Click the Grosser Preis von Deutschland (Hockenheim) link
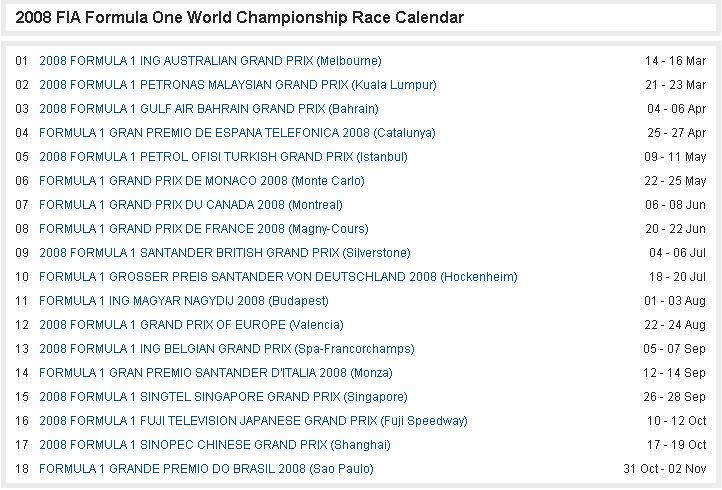The height and width of the screenshot is (490, 722). [x=278, y=277]
